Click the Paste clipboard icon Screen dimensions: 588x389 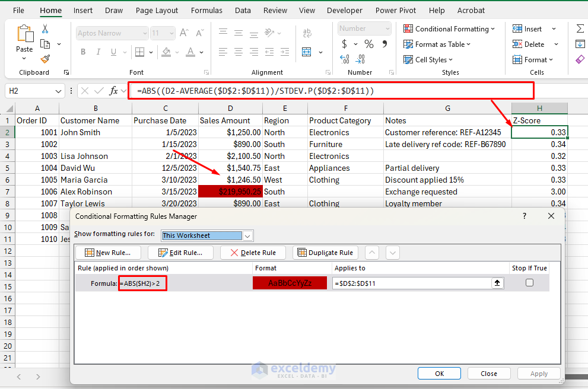[25, 34]
